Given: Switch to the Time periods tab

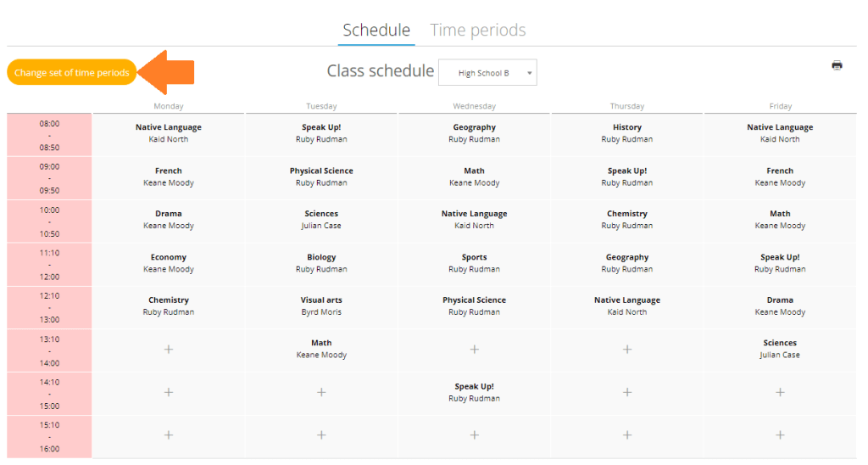Looking at the screenshot, I should [478, 30].
